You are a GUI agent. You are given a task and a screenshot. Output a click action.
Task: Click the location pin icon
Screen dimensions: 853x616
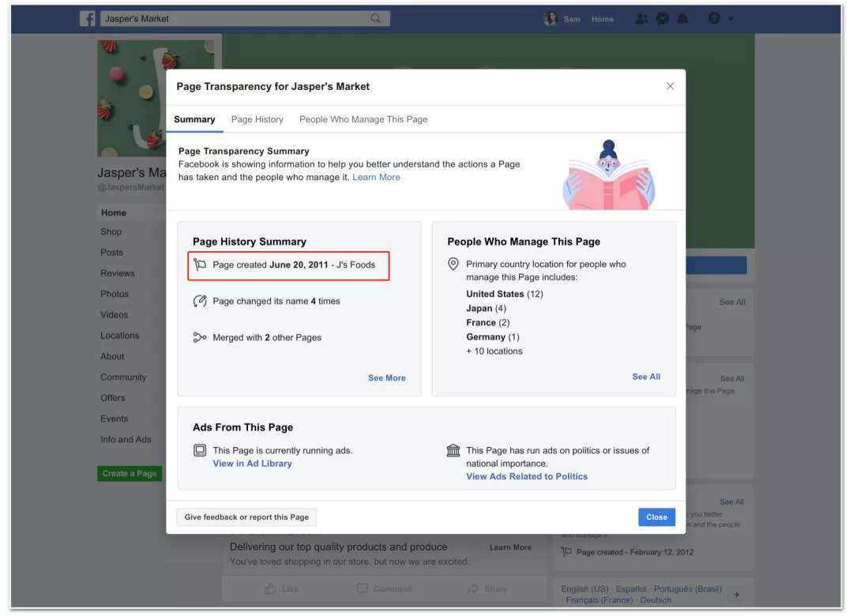pos(453,264)
